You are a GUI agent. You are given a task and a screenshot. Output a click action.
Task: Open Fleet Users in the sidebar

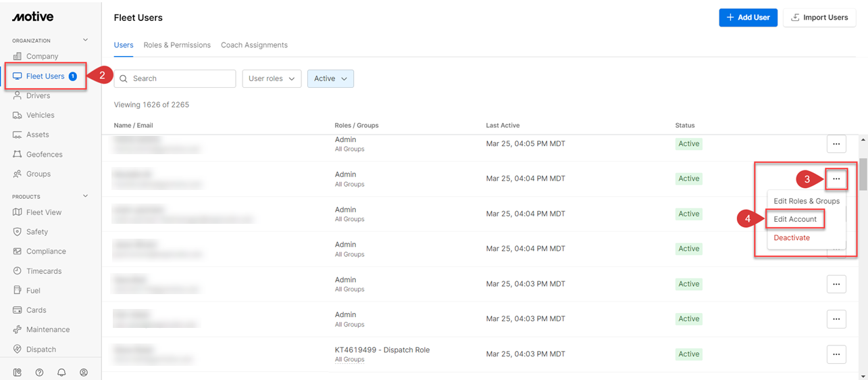click(x=45, y=76)
